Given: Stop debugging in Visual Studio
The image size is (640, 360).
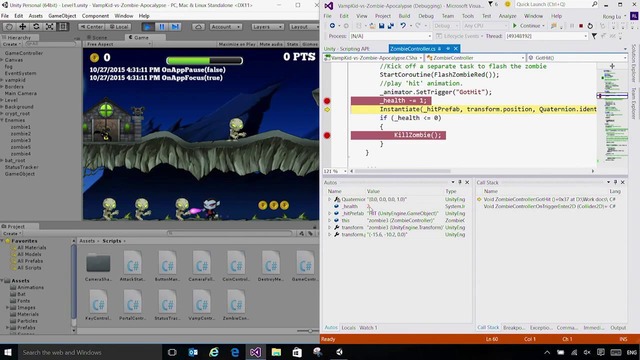Looking at the screenshot, I should pyautogui.click(x=581, y=26).
